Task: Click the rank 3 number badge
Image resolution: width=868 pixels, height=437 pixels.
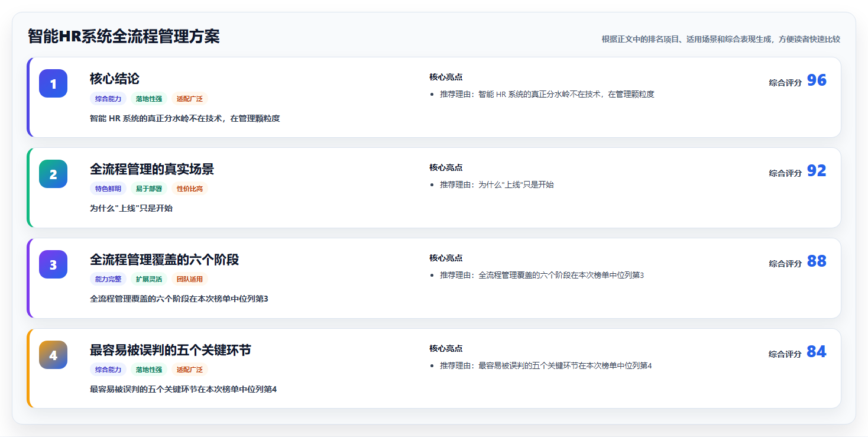Action: click(x=53, y=264)
